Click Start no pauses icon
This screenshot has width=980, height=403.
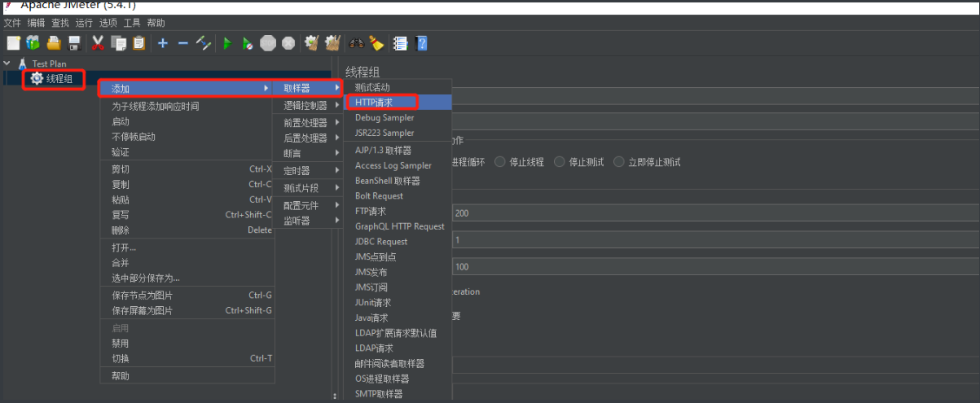[248, 43]
